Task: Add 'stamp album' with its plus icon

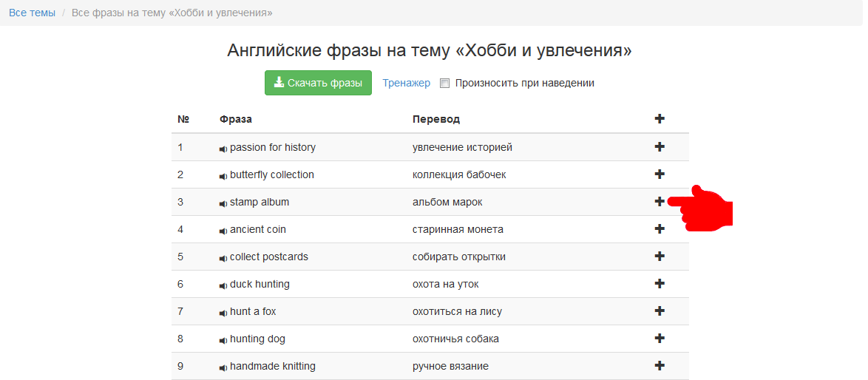Action: 660,201
